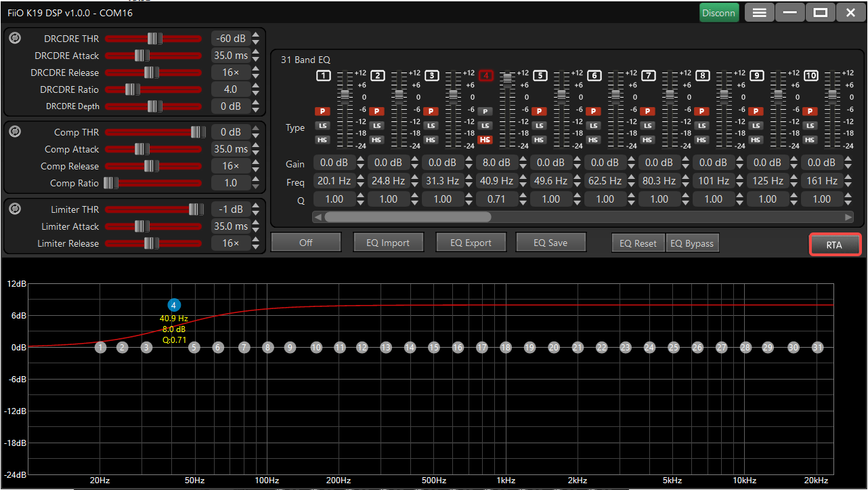
Task: Set band 1 type to High Shelf (HS)
Action: [323, 140]
